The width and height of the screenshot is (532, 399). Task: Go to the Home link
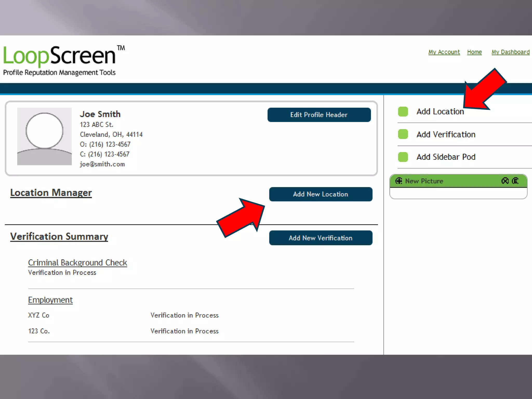(x=474, y=52)
